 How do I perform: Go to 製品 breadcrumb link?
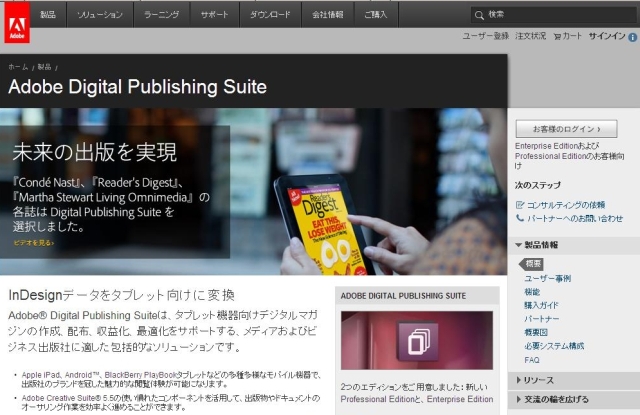coord(44,67)
